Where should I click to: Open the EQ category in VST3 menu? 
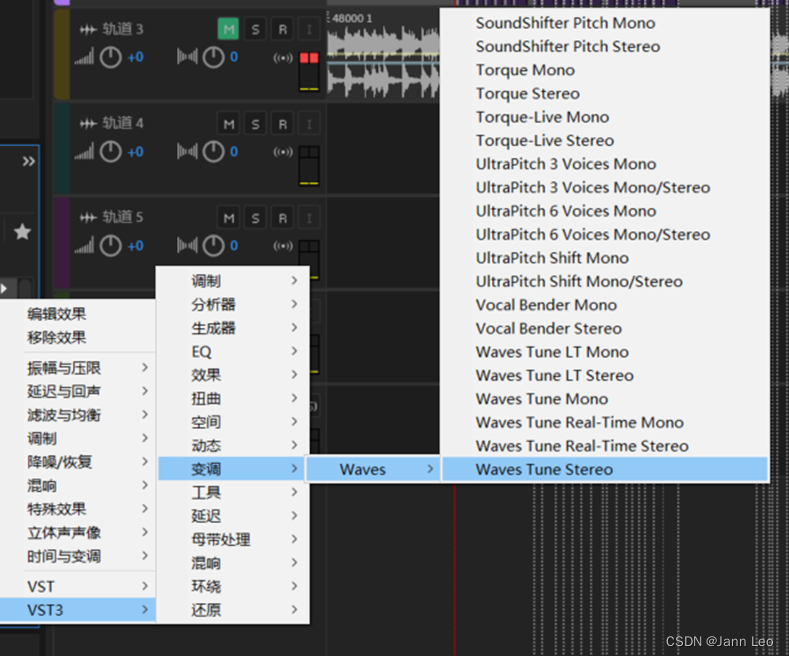(x=232, y=352)
